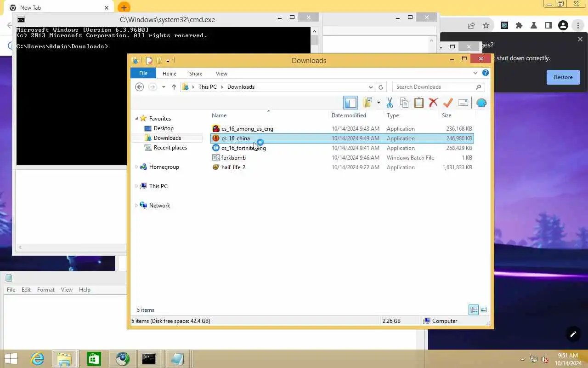Open the Share ribbon tab

click(196, 74)
